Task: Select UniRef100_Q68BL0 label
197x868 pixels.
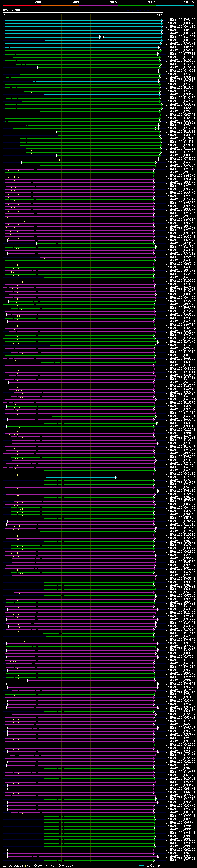Action: coord(180,108)
